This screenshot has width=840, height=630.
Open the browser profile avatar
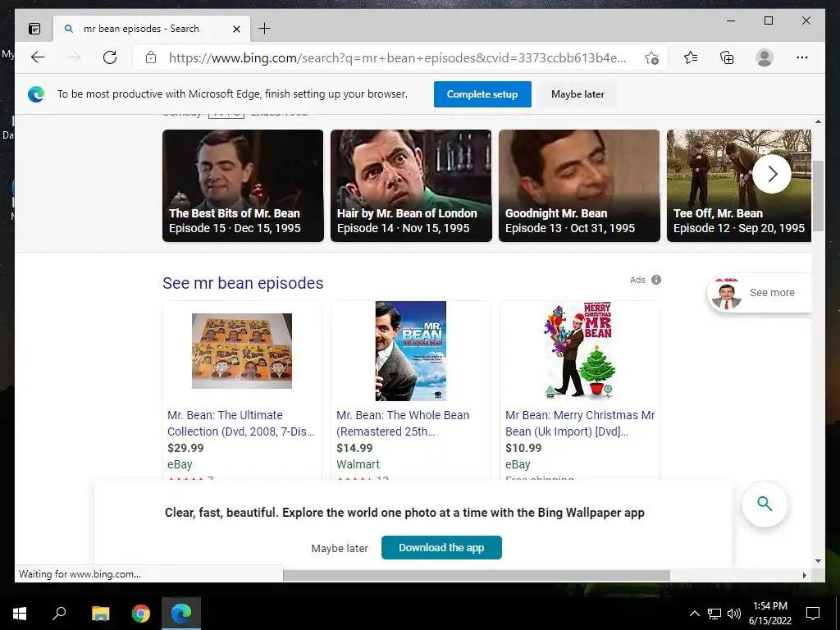point(765,57)
